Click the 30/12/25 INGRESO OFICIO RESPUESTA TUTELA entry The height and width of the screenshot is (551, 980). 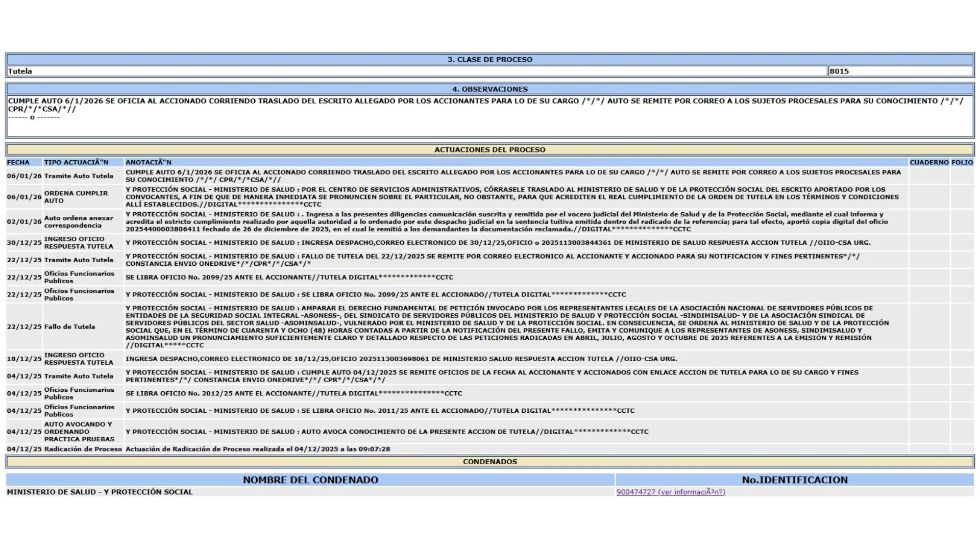point(79,242)
